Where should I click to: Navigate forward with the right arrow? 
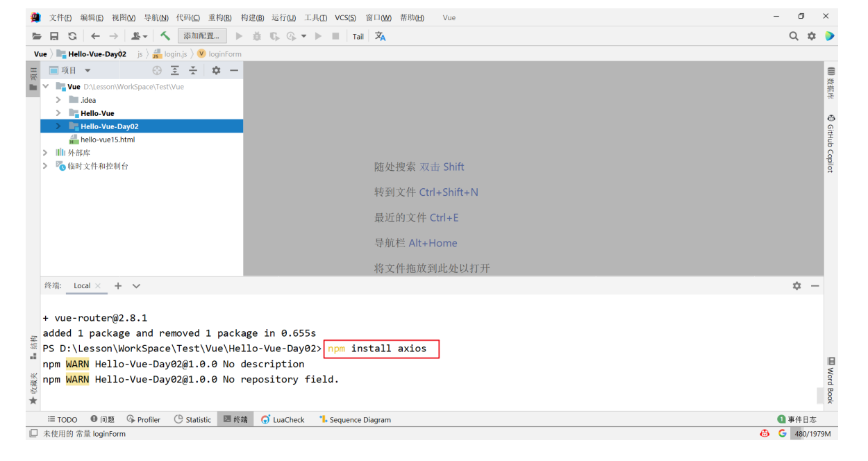tap(113, 36)
